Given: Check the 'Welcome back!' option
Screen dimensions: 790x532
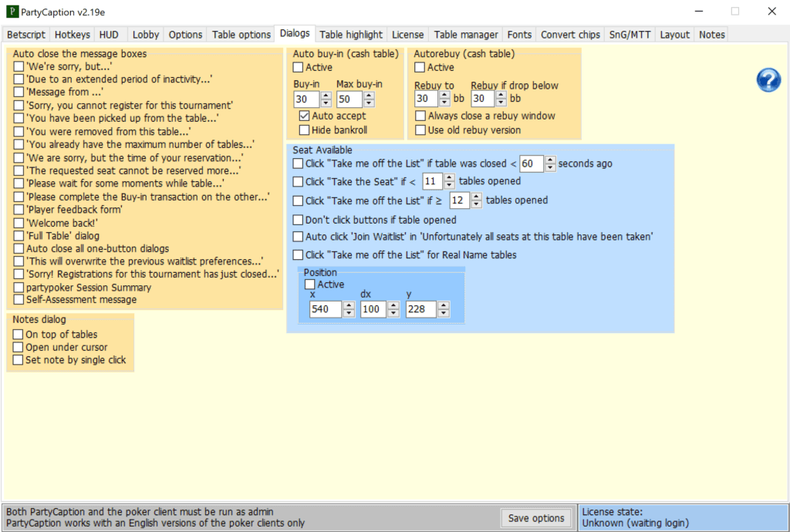Looking at the screenshot, I should (19, 223).
